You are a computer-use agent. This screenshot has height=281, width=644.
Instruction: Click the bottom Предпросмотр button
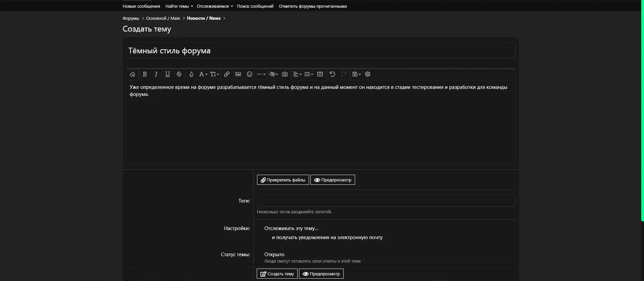pyautogui.click(x=321, y=274)
